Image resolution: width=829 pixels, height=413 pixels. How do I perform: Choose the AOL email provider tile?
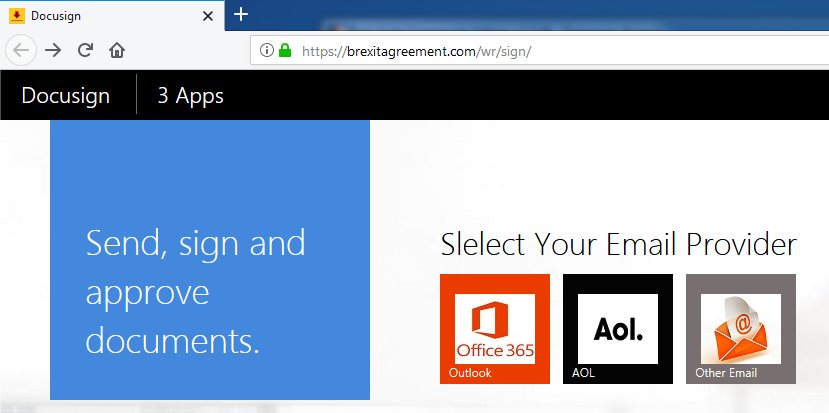point(618,329)
